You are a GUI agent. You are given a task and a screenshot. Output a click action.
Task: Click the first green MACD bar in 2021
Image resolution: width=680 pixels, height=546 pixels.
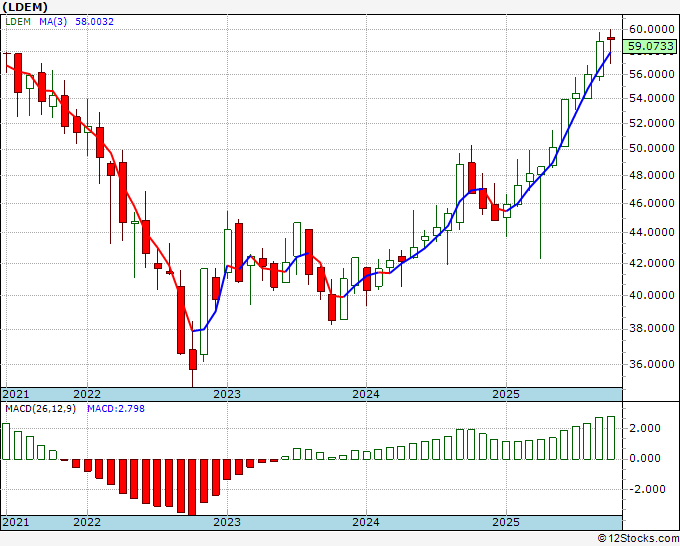[6, 441]
